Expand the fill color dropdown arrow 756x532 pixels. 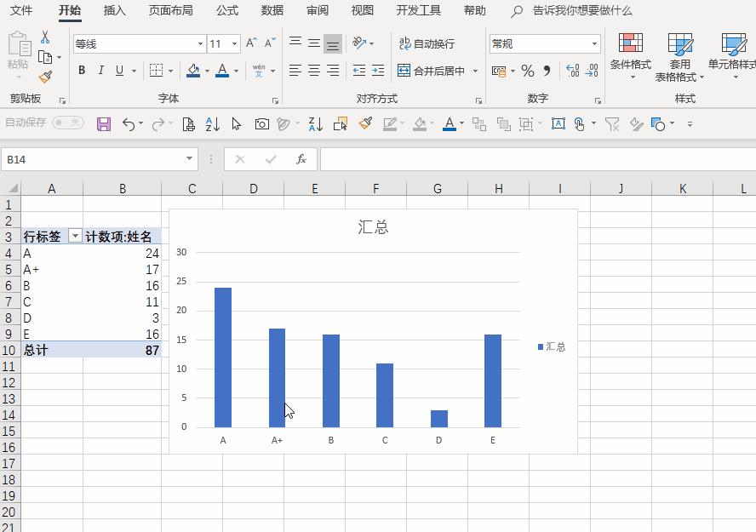[205, 71]
